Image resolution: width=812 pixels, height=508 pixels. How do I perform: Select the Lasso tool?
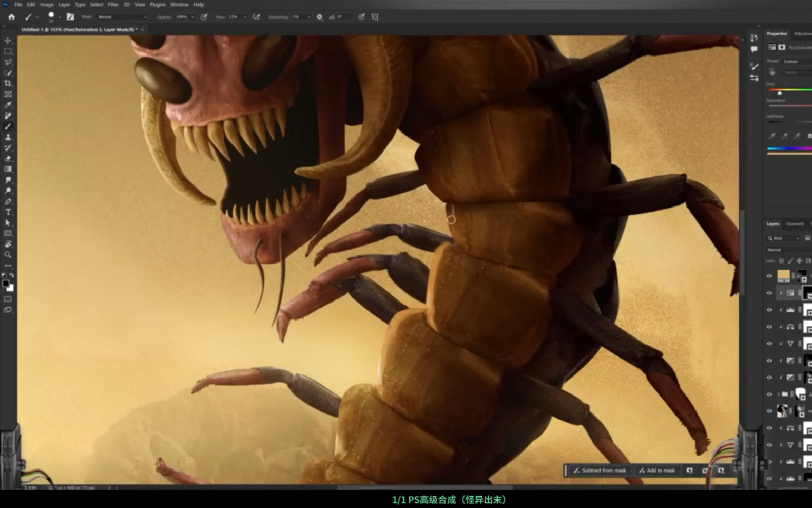click(8, 62)
